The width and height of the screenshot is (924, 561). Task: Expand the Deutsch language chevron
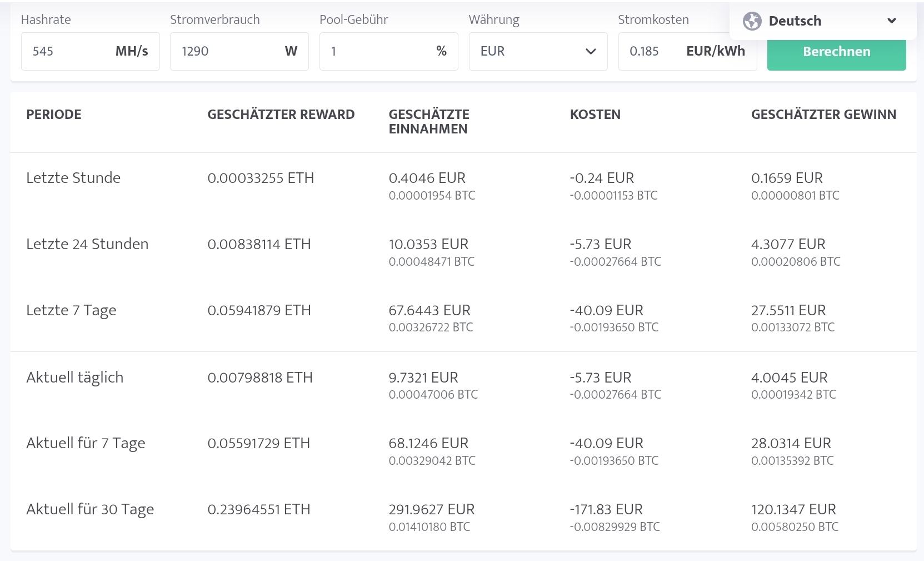892,21
